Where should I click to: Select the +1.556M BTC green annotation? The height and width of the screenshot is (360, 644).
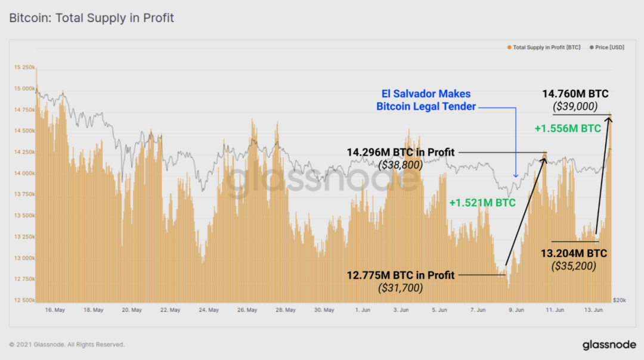pos(569,128)
